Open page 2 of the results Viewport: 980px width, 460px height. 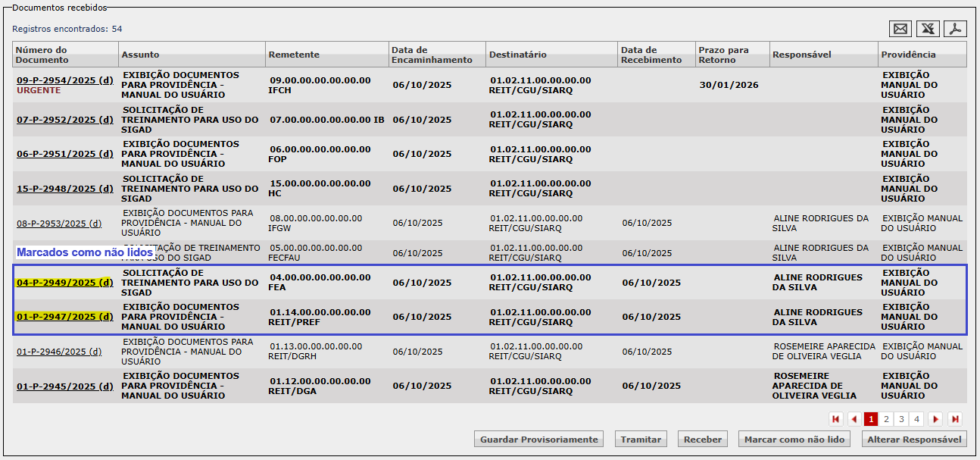click(x=886, y=419)
